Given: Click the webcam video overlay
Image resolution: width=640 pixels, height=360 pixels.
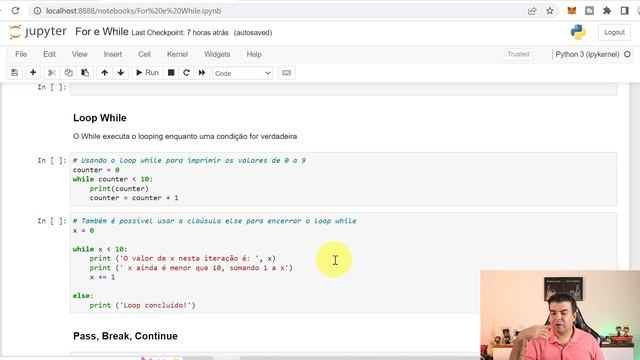Looking at the screenshot, I should coord(560,315).
